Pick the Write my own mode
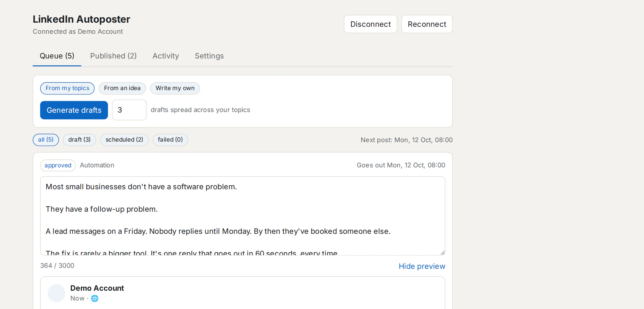 tap(175, 88)
